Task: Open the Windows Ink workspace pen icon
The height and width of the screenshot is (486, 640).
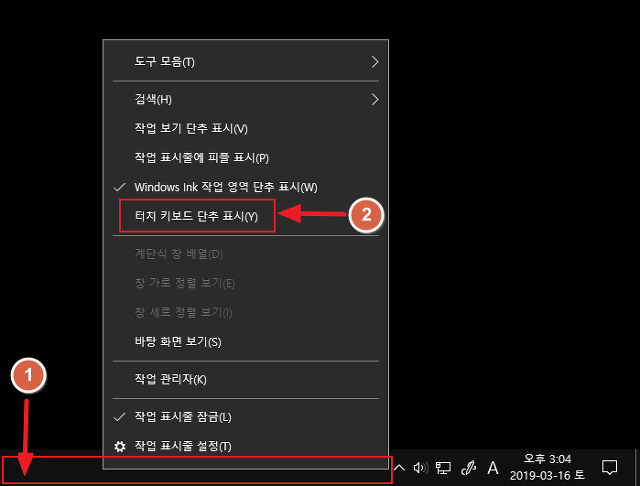Action: [x=468, y=468]
